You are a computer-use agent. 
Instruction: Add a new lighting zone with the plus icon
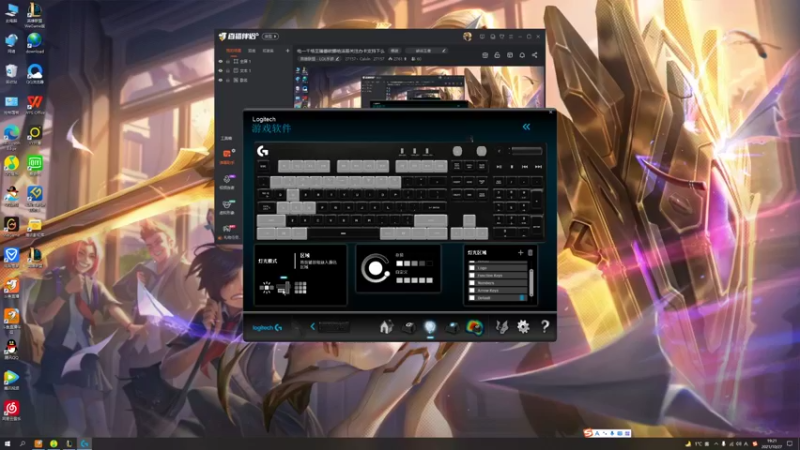520,253
